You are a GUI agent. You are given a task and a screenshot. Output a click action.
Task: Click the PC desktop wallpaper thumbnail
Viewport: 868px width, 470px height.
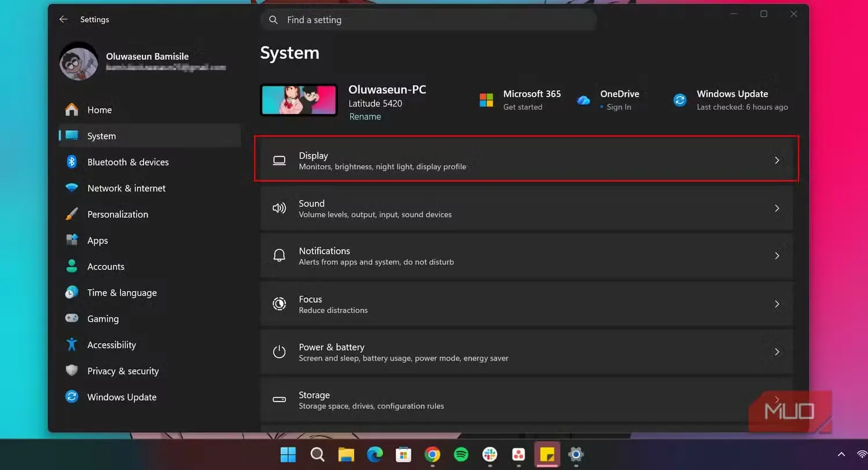click(299, 100)
